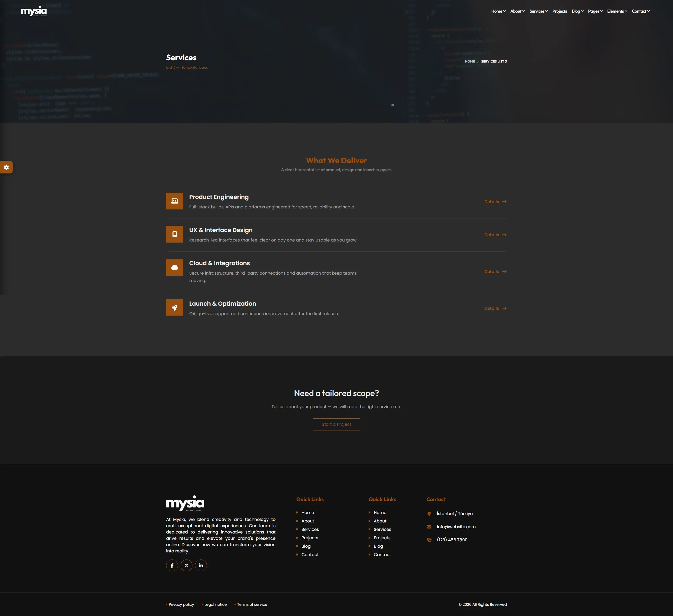The image size is (673, 616).
Task: Open Details for Product Engineering
Action: 495,202
